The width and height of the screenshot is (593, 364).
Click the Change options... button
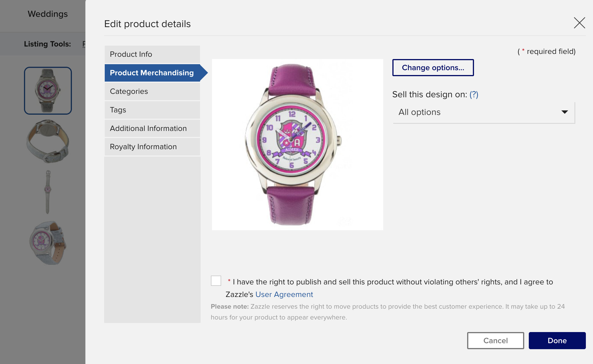(x=433, y=68)
